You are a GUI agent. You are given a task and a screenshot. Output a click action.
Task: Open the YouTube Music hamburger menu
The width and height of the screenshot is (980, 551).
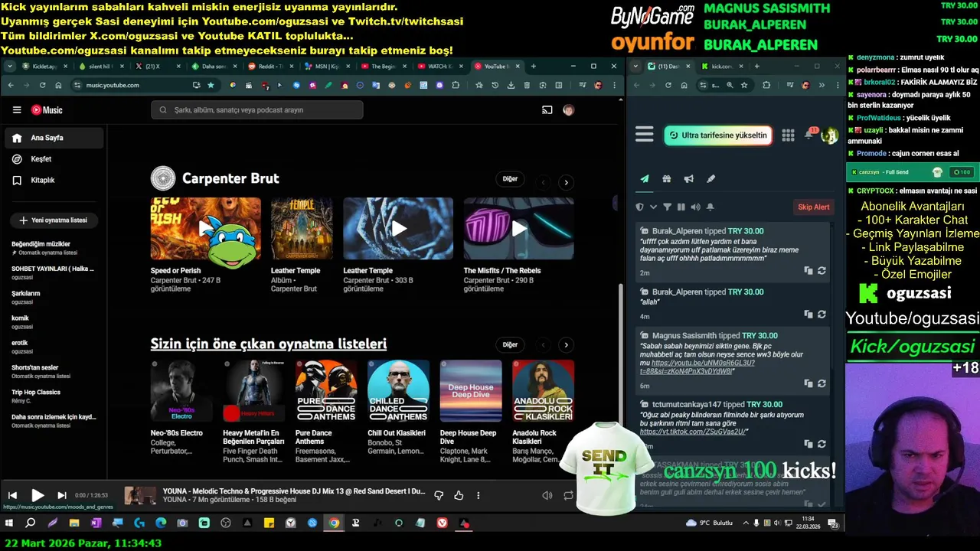17,110
